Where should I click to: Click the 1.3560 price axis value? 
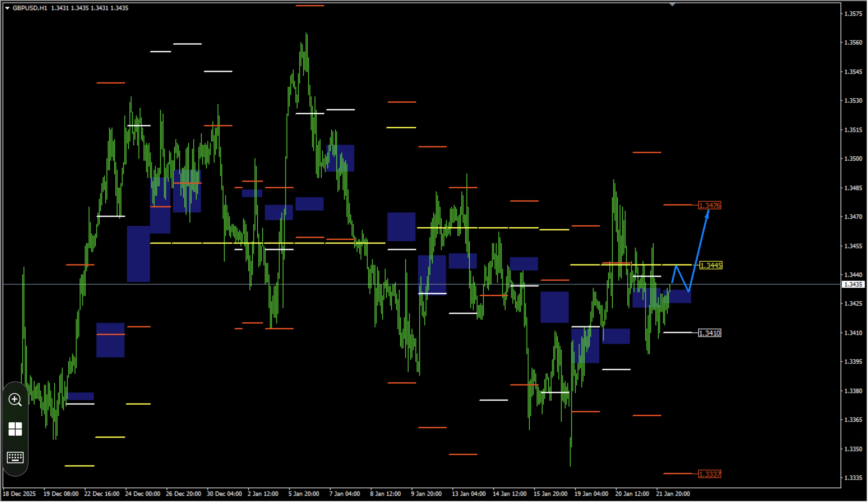(853, 43)
